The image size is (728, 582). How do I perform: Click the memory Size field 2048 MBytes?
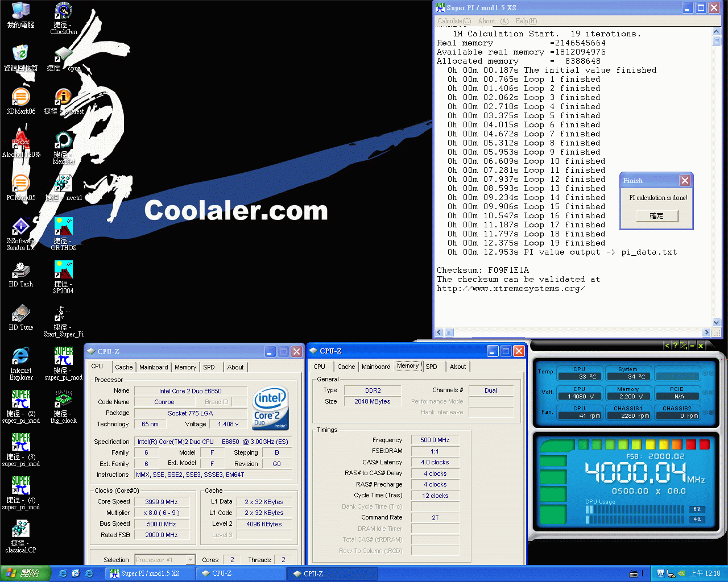373,401
